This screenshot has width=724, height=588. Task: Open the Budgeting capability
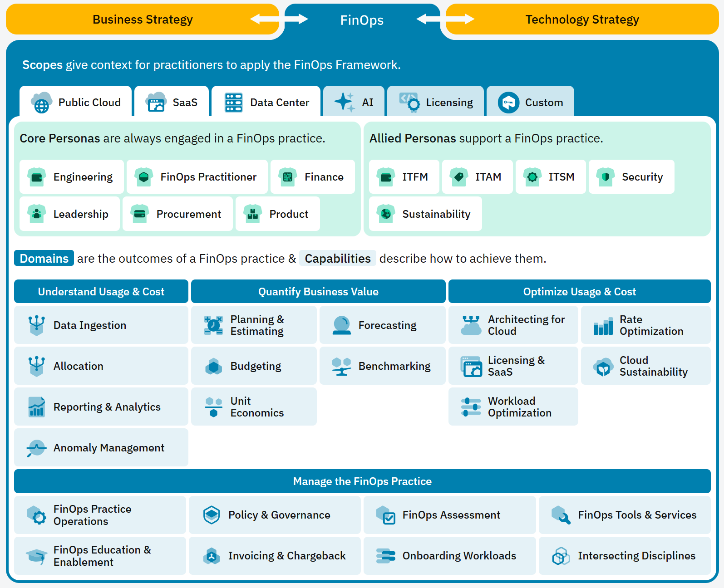[x=254, y=366]
